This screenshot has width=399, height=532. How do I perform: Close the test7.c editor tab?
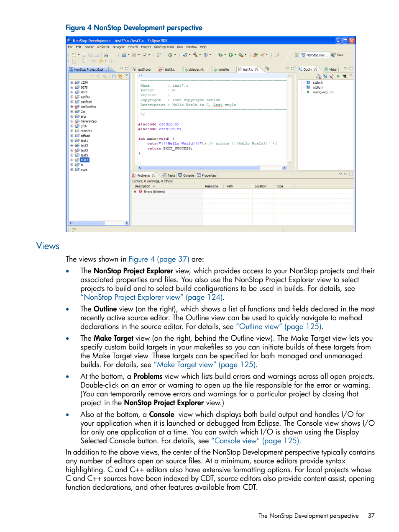[256, 69]
